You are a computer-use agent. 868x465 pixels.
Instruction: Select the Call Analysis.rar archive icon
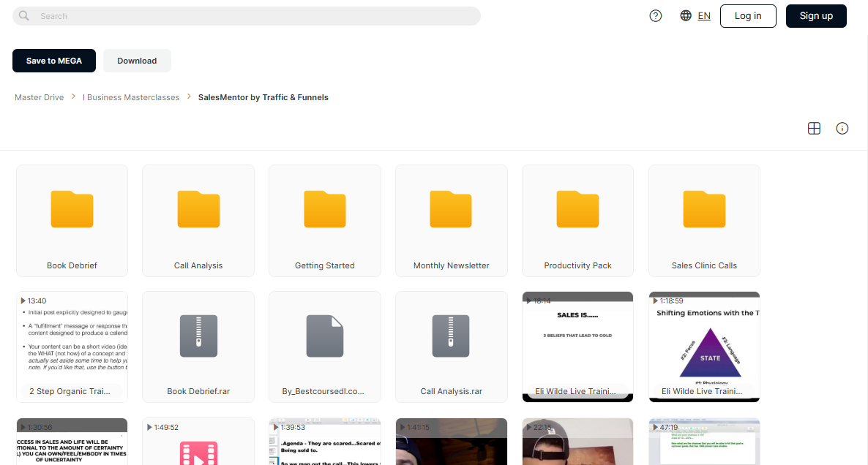point(451,336)
